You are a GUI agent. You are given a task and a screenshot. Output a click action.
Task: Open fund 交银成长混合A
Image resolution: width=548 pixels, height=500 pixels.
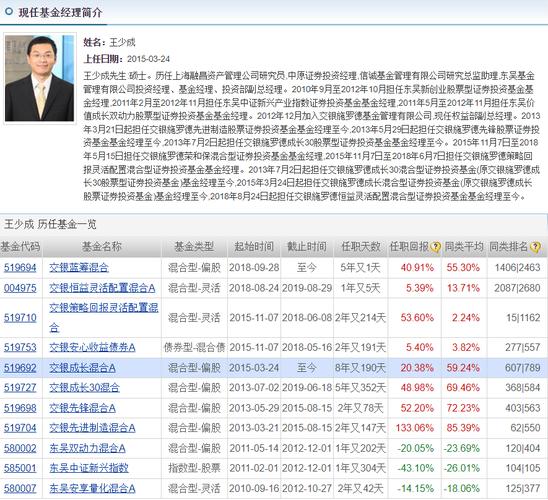coord(82,368)
